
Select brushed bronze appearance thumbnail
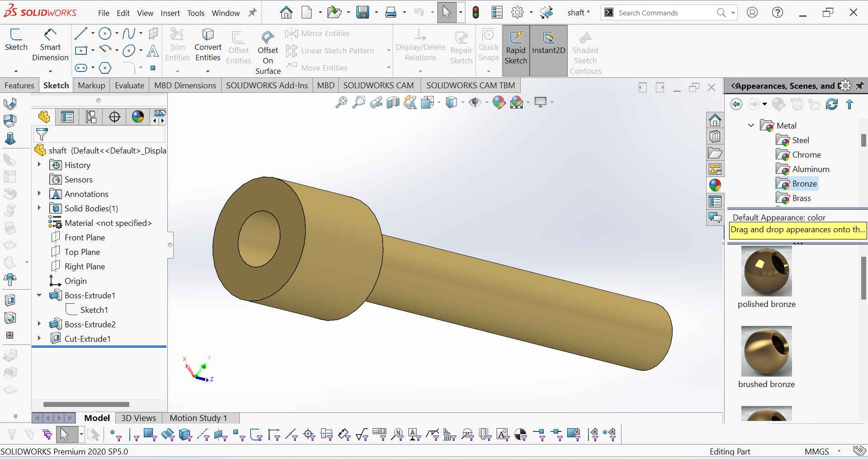point(766,351)
